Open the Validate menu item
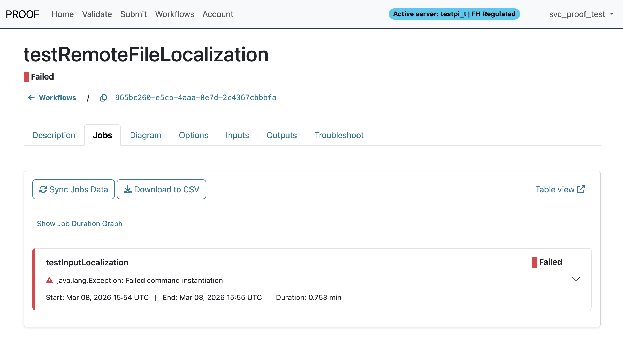Image resolution: width=623 pixels, height=364 pixels. (97, 14)
